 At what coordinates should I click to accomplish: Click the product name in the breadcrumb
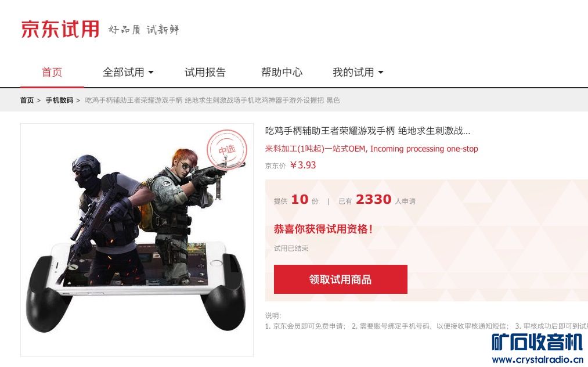pyautogui.click(x=212, y=100)
